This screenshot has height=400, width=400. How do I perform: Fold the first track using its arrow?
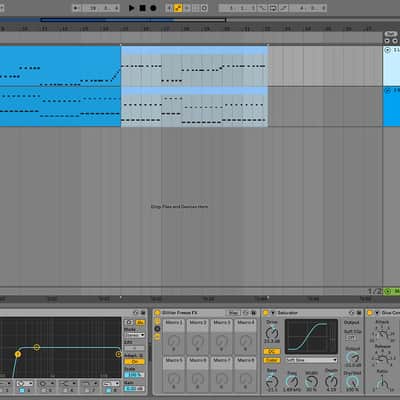coord(387,50)
